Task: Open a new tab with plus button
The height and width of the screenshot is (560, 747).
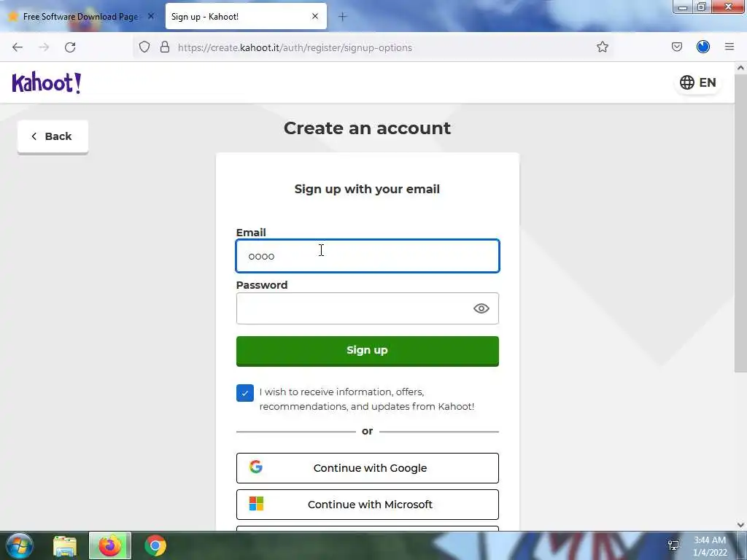Action: 343,17
